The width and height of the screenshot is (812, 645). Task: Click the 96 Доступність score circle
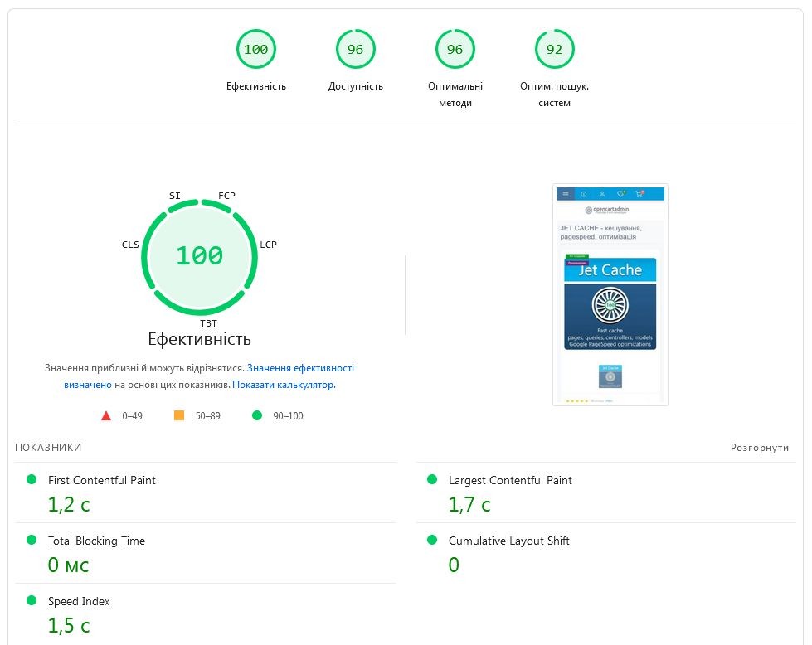tap(355, 49)
